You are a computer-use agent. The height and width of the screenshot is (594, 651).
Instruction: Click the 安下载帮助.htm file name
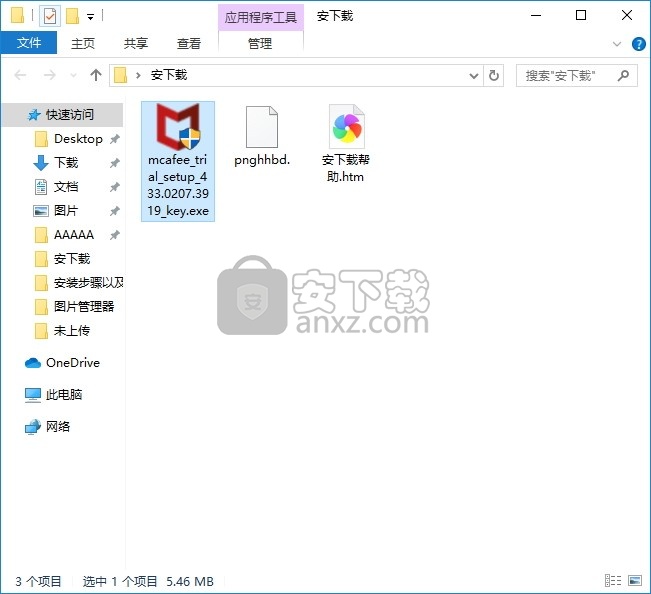(345, 168)
